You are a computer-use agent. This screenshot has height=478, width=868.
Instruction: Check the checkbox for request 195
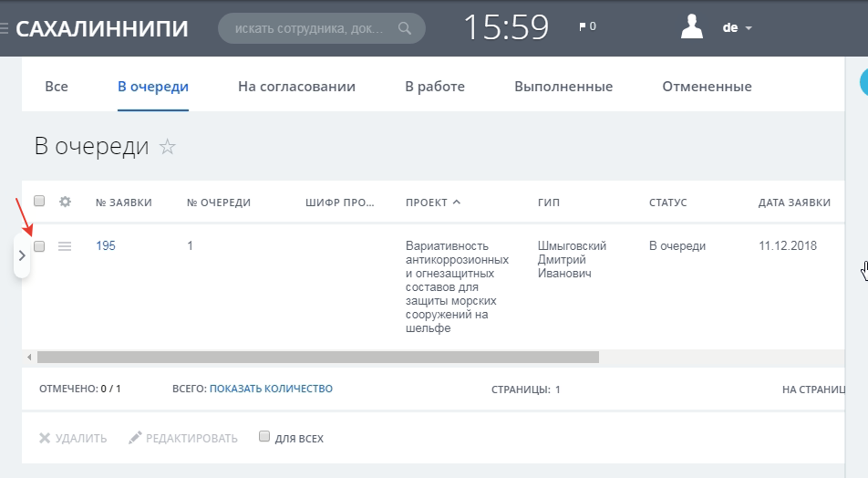[39, 246]
